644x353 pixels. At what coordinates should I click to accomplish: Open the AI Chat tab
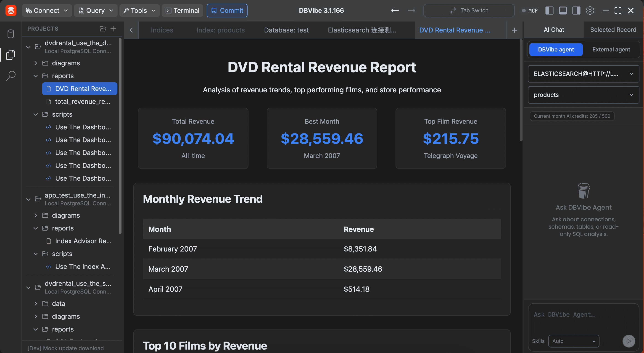(554, 30)
